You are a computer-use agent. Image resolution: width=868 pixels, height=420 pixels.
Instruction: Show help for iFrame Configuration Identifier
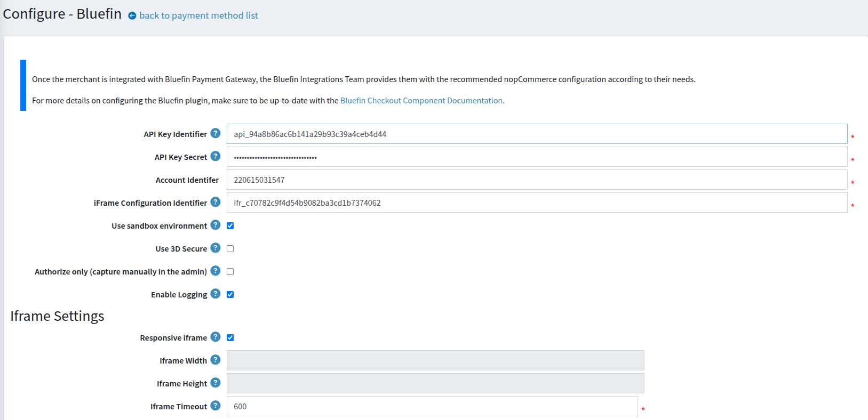coord(216,202)
